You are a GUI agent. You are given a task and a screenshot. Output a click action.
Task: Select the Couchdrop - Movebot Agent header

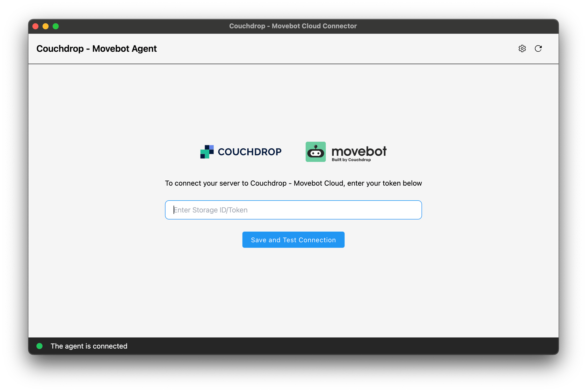tap(96, 49)
